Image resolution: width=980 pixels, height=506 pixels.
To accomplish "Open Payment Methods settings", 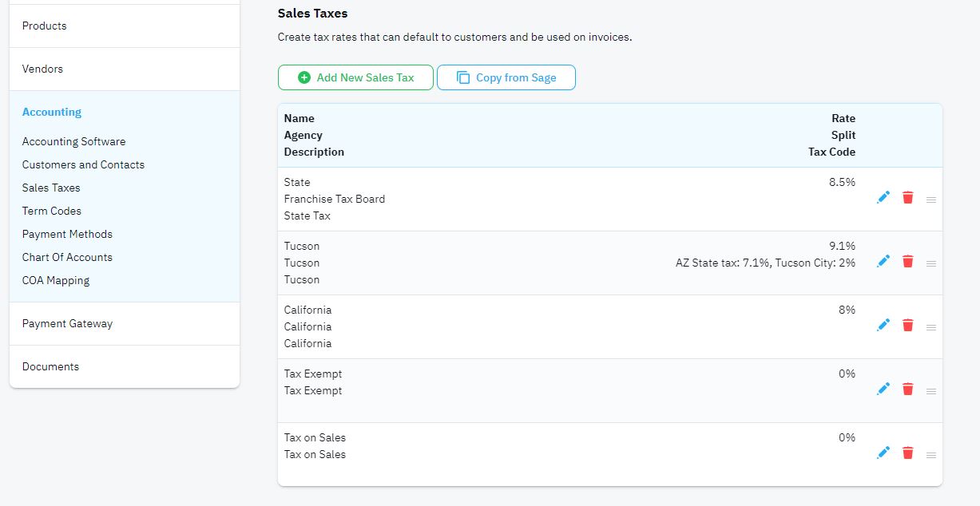I will [67, 234].
